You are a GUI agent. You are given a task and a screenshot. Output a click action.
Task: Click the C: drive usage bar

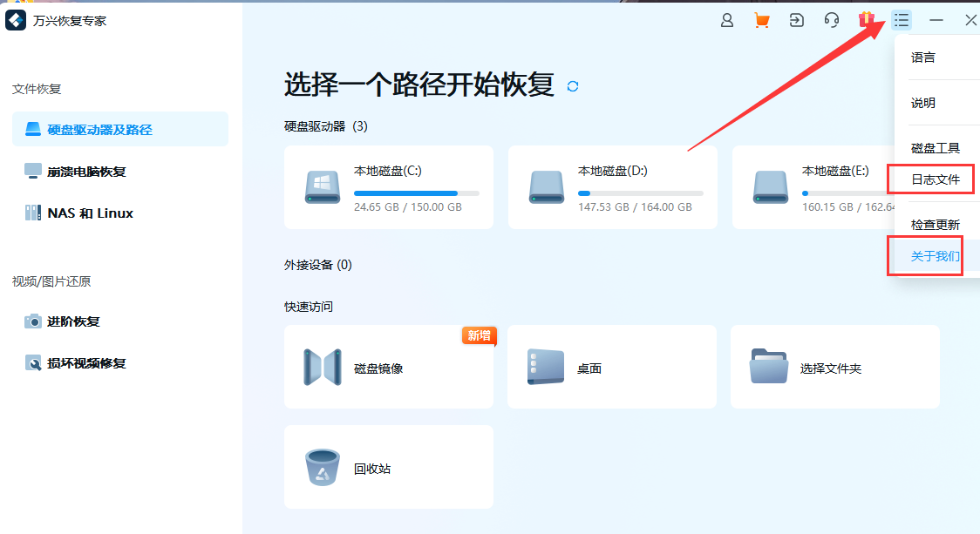tap(416, 193)
